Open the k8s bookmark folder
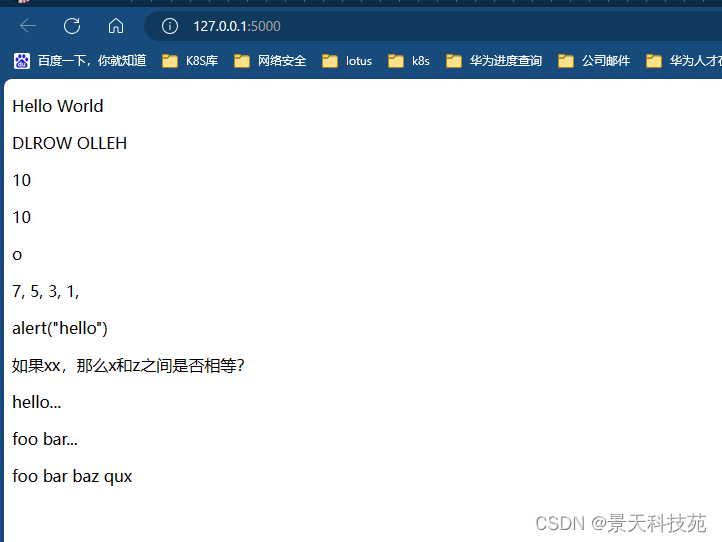 coord(408,61)
